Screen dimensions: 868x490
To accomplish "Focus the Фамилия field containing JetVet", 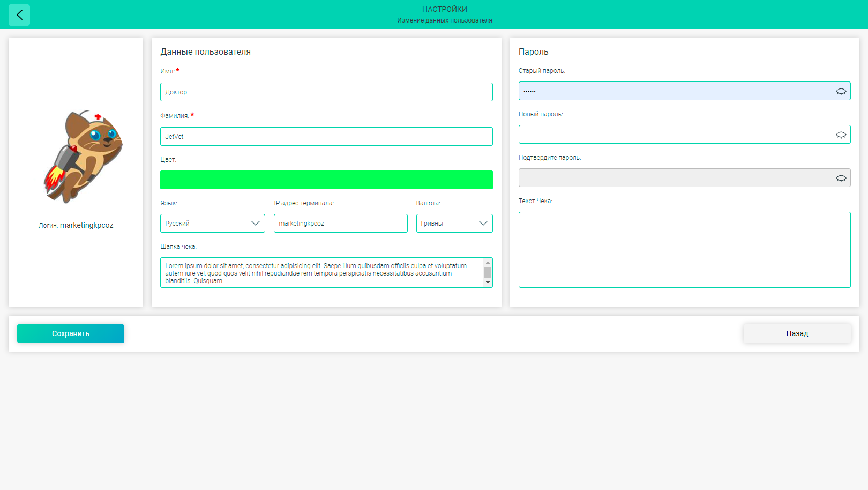I will pyautogui.click(x=326, y=137).
